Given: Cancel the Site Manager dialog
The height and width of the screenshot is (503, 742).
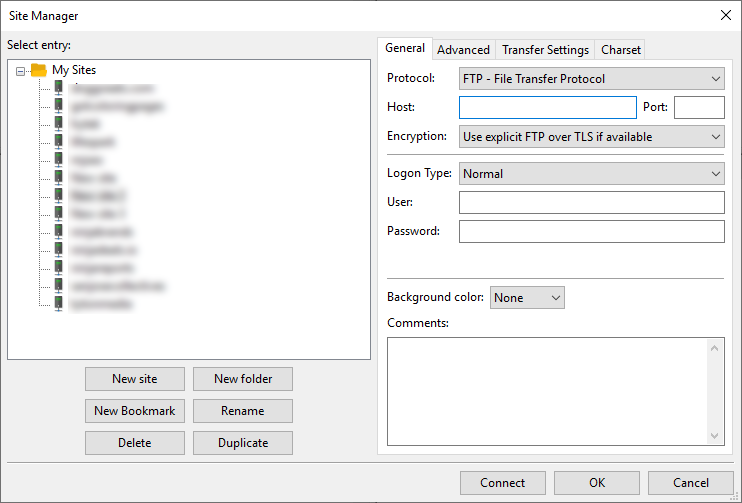Looking at the screenshot, I should [x=690, y=483].
